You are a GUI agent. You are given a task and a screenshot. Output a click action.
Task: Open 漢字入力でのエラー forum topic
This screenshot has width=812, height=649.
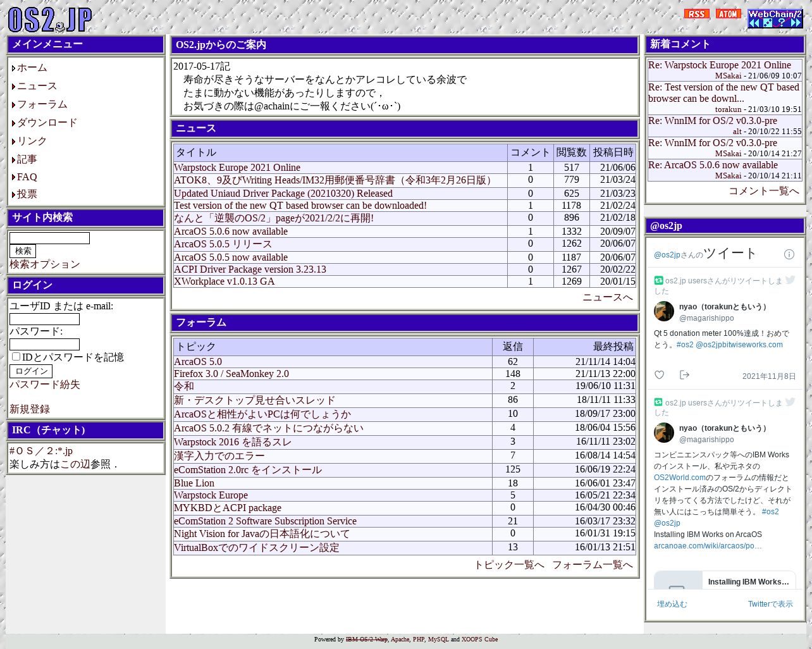(x=219, y=456)
